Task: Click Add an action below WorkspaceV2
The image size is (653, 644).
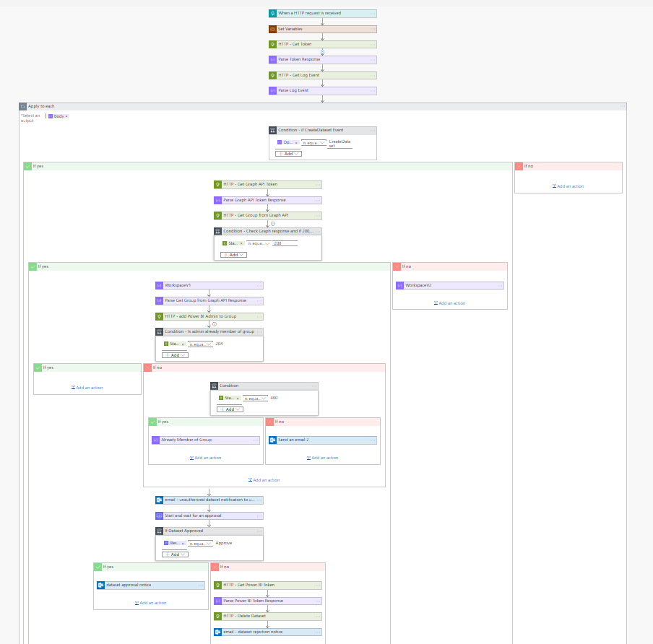Action: [450, 303]
